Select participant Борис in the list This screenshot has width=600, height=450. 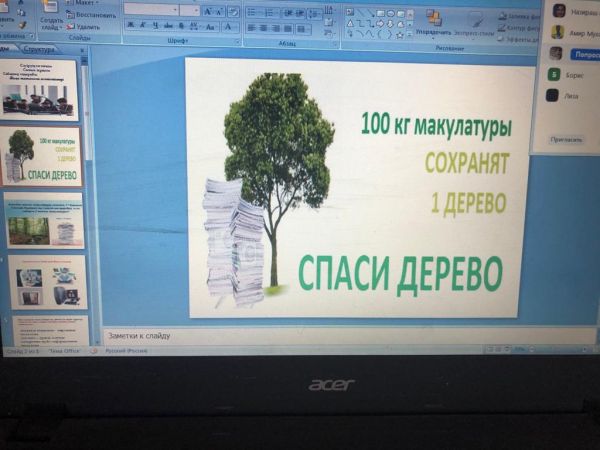(x=573, y=75)
